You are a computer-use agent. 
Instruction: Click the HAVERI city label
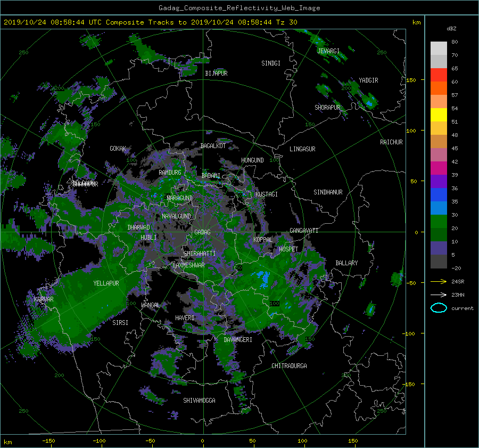pos(185,319)
